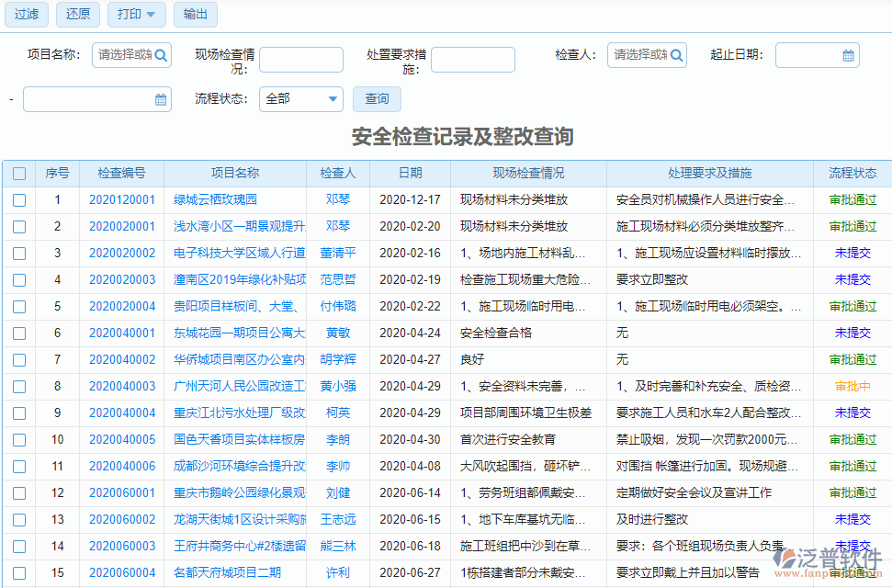The height and width of the screenshot is (588, 892).
Task: Open the 打印 dropdown arrow
Action: coord(149,15)
